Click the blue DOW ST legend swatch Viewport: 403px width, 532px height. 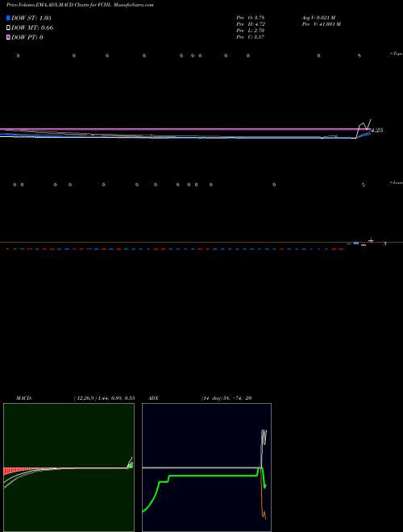[8, 18]
